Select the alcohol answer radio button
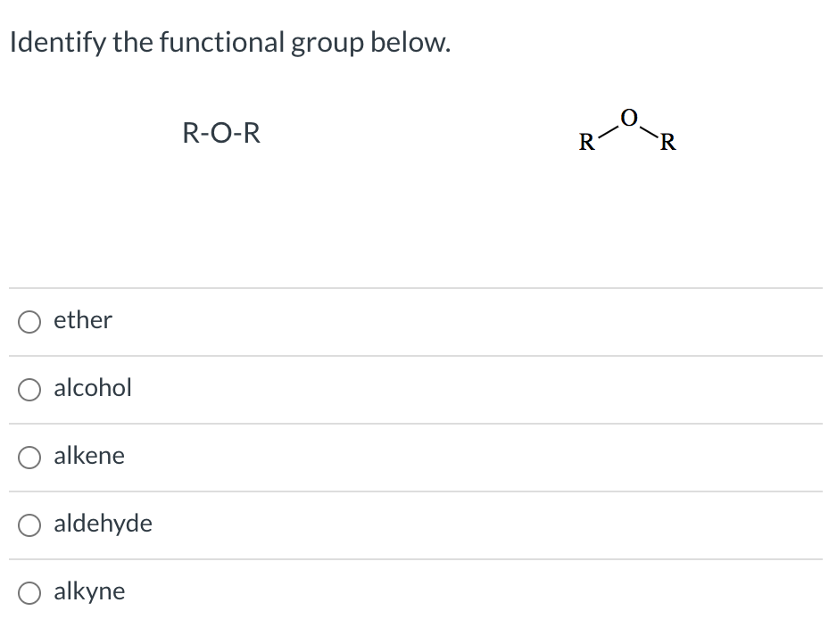The width and height of the screenshot is (837, 644). [29, 389]
